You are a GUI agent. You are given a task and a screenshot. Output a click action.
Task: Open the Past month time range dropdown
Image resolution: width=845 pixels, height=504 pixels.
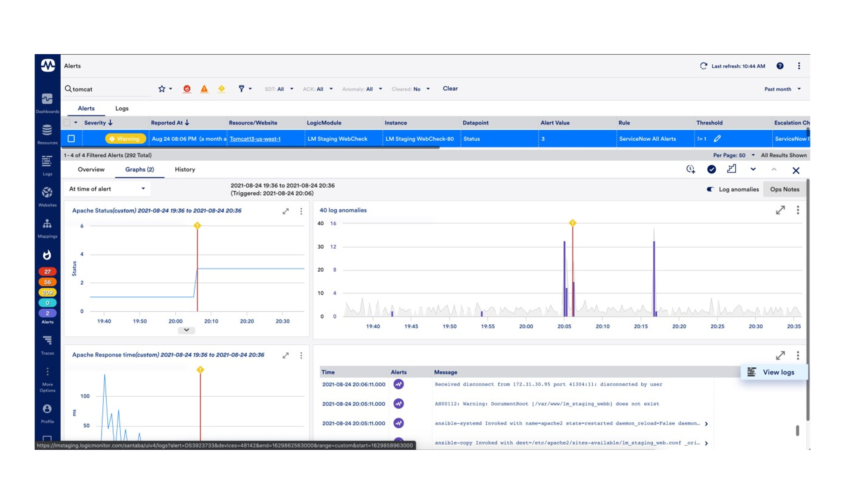[x=782, y=89]
